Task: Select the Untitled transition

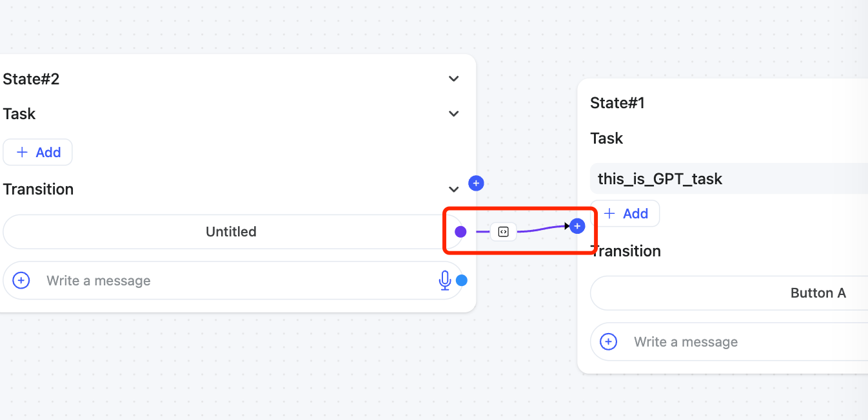Action: tap(231, 232)
